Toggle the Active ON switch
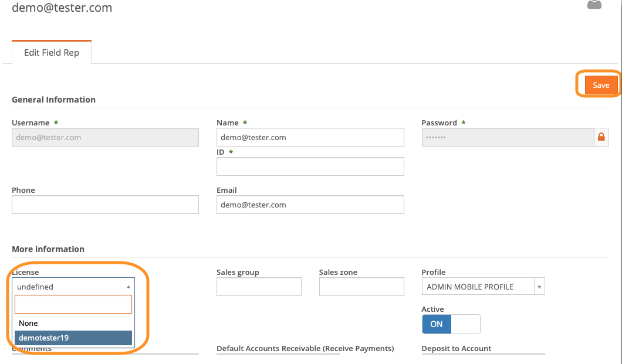This screenshot has height=364, width=622. [451, 324]
